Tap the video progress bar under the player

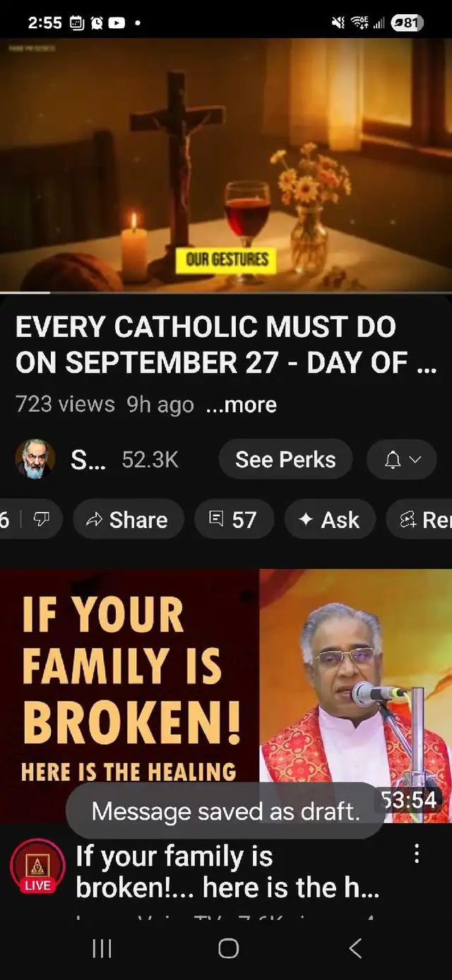coord(226,292)
